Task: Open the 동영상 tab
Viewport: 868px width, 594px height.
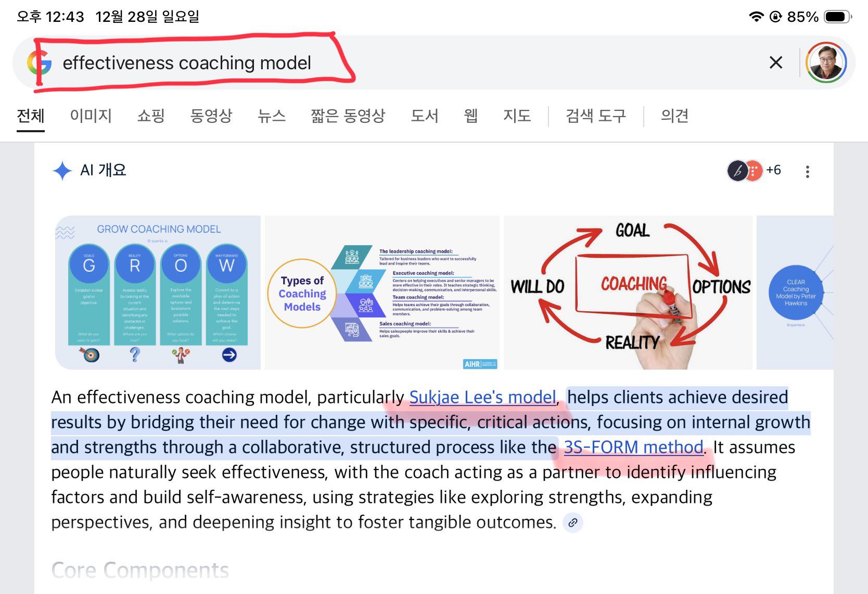Action: pos(211,115)
